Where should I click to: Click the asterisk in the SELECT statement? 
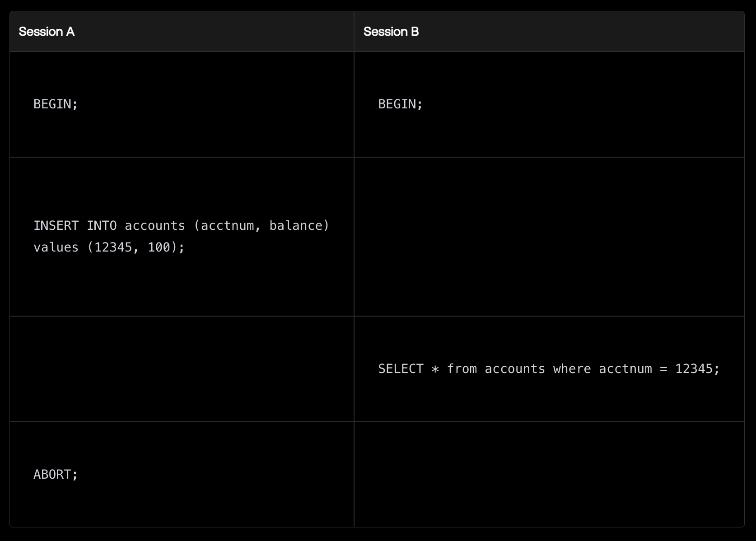tap(435, 369)
